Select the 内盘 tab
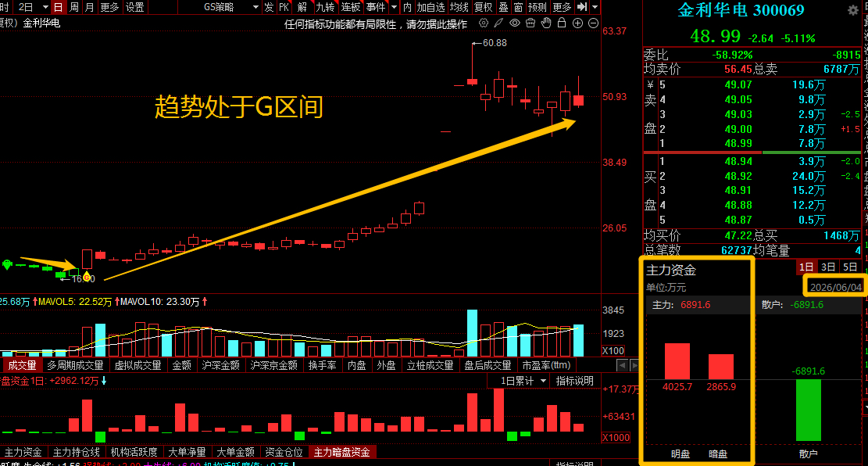The width and height of the screenshot is (868, 466). coord(356,365)
